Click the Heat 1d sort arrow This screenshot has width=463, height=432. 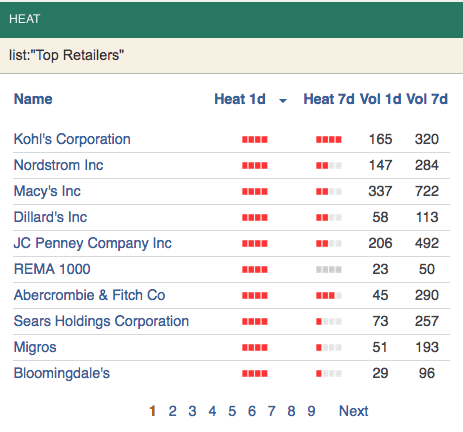[283, 101]
